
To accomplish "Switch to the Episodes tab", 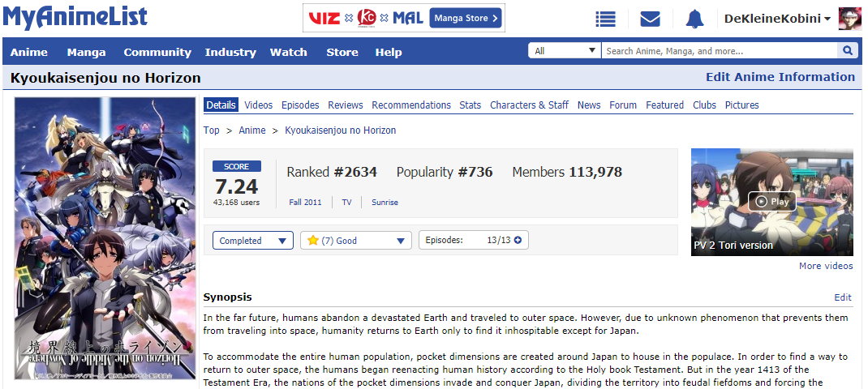I will pyautogui.click(x=300, y=105).
